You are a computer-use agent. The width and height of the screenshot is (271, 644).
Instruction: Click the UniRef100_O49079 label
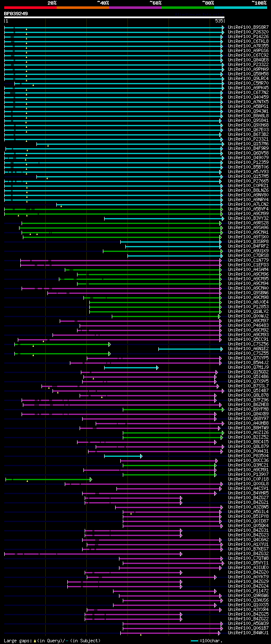[248, 158]
